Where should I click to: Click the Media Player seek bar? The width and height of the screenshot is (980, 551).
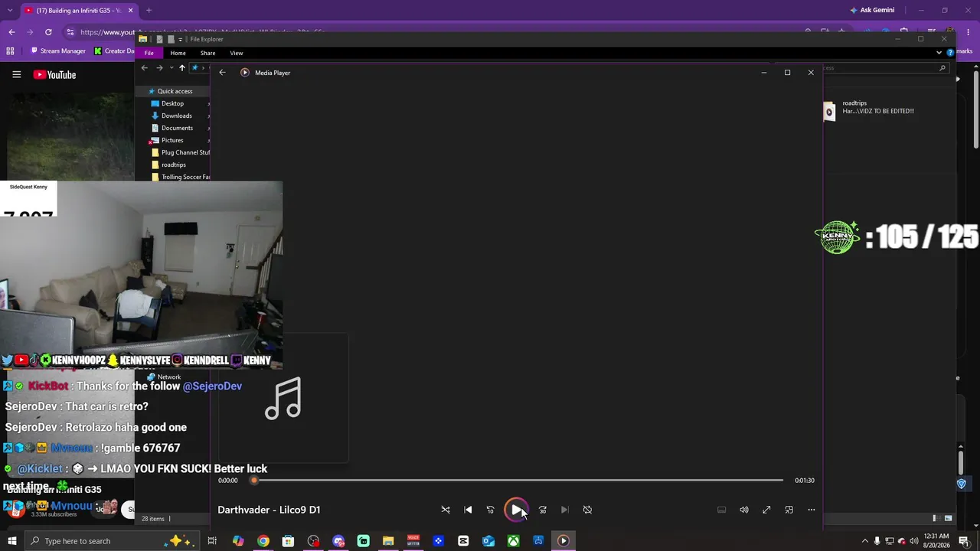point(518,481)
